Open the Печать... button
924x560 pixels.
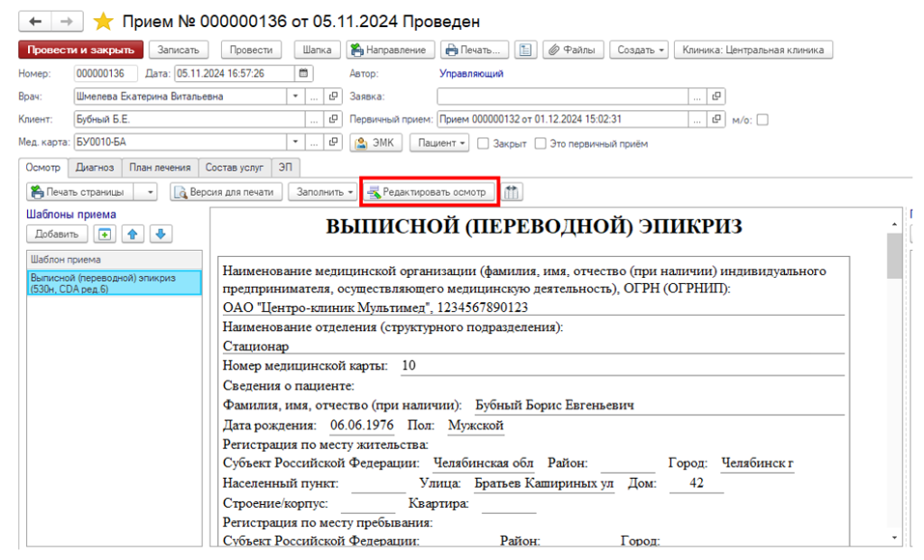[x=475, y=50]
